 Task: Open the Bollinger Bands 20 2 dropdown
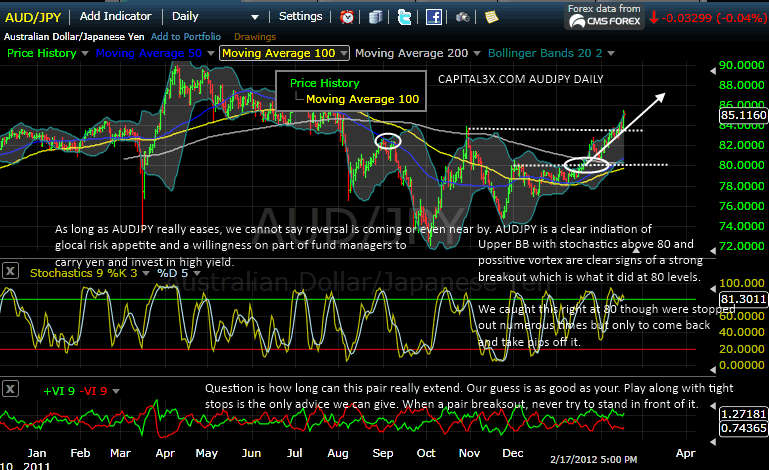[609, 53]
